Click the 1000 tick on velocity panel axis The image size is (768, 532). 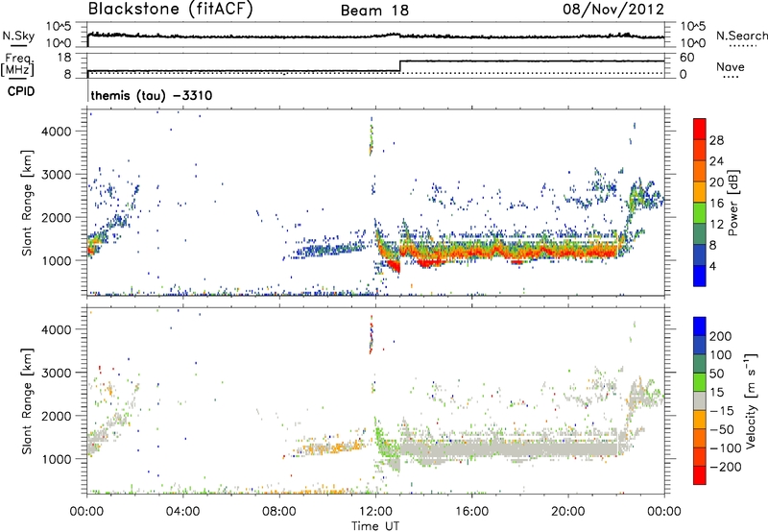coord(56,459)
